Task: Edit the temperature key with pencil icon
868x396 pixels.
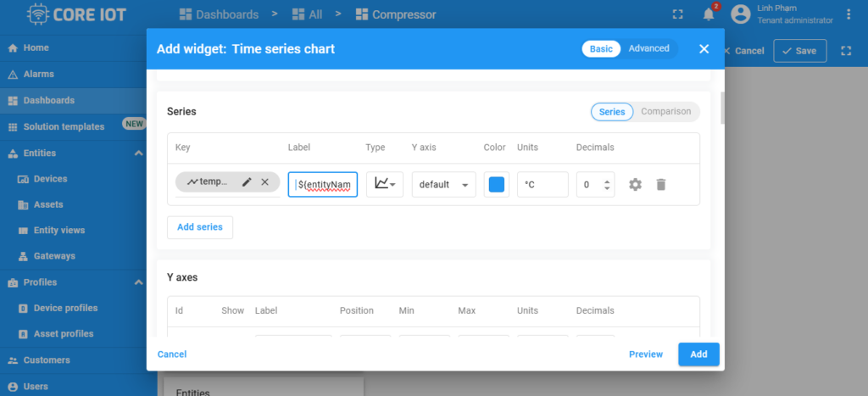Action: (x=247, y=182)
